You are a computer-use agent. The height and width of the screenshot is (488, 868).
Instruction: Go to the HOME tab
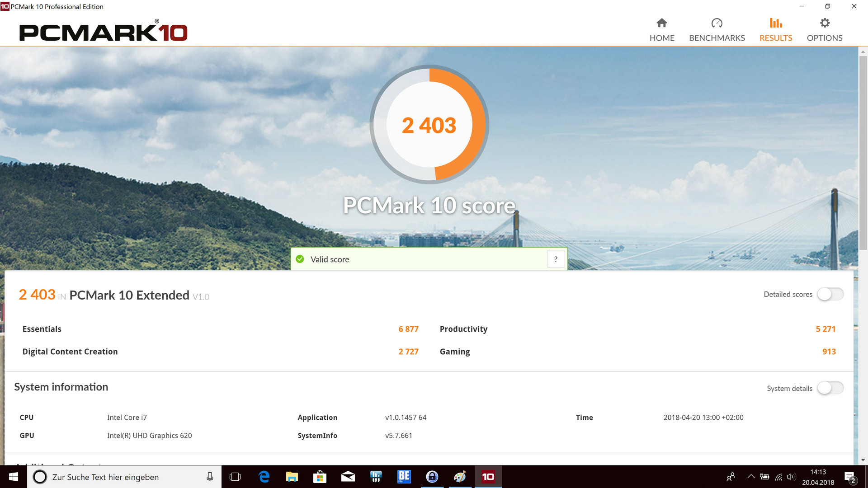pyautogui.click(x=662, y=30)
